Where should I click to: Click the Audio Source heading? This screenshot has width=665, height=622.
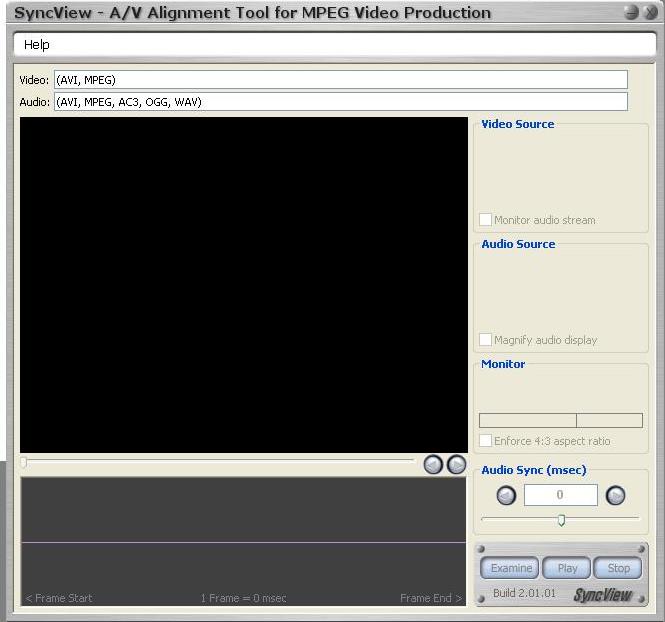click(518, 244)
